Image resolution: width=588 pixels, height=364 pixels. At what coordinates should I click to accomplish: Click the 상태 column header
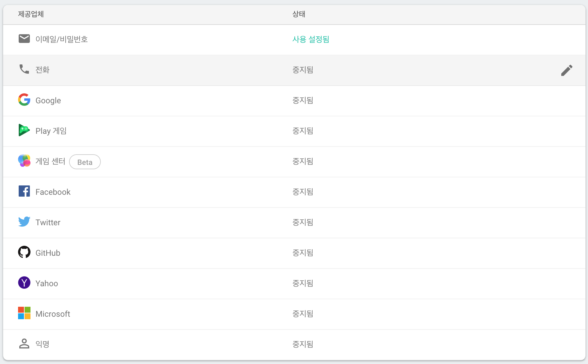299,14
